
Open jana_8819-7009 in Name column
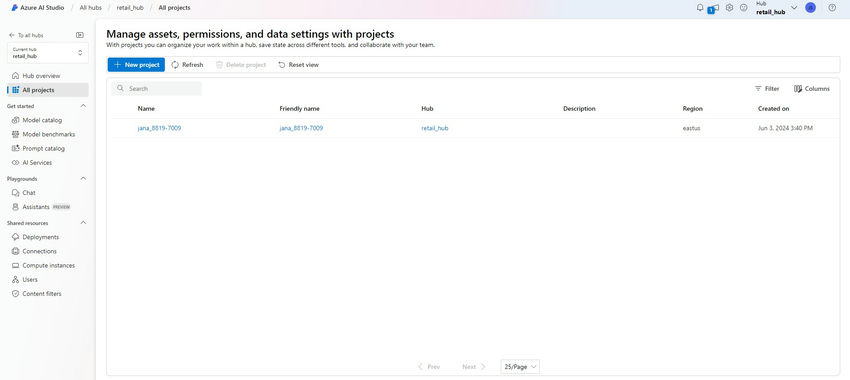pyautogui.click(x=159, y=128)
